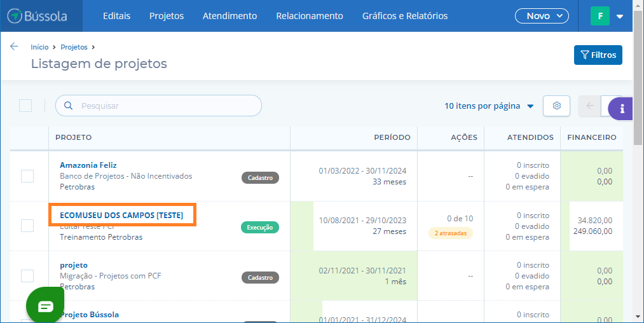
Task: Go to Projetos breadcrumb
Action: click(x=74, y=47)
